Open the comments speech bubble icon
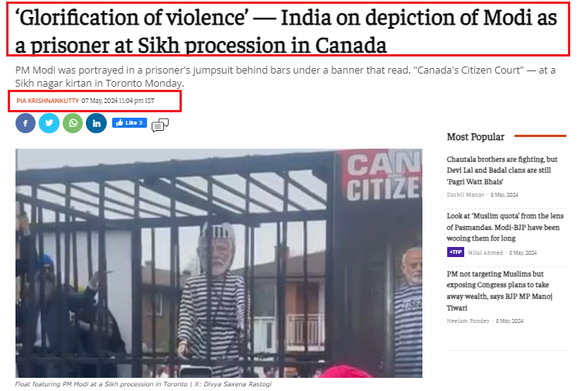 click(x=160, y=125)
